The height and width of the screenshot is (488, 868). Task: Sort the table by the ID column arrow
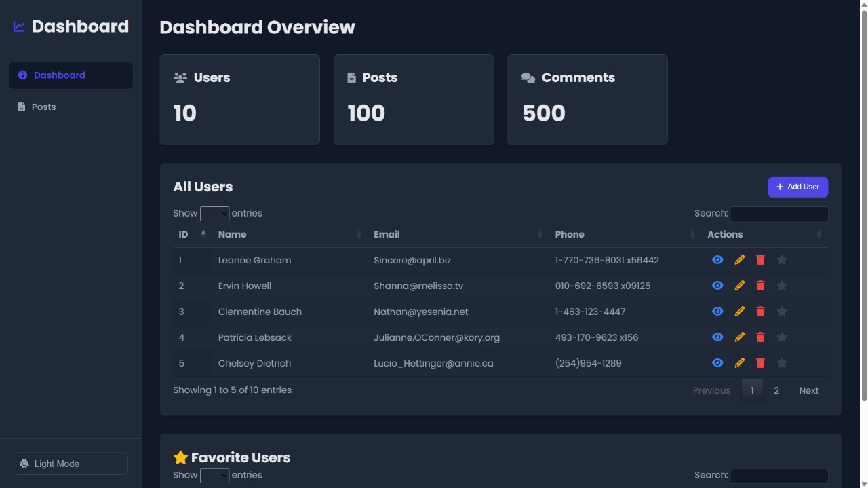(x=203, y=233)
